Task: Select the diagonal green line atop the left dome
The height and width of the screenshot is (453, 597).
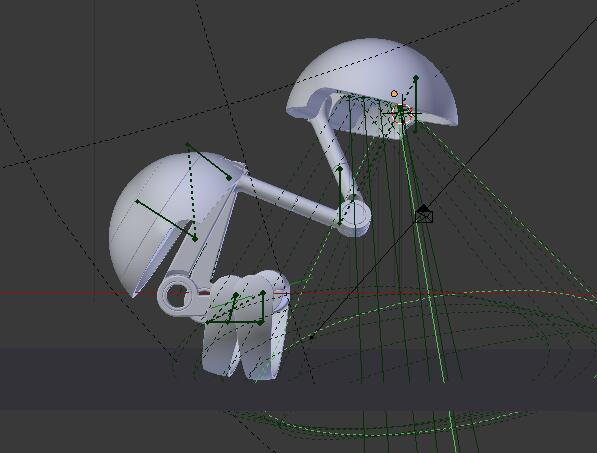Action: coord(208,161)
